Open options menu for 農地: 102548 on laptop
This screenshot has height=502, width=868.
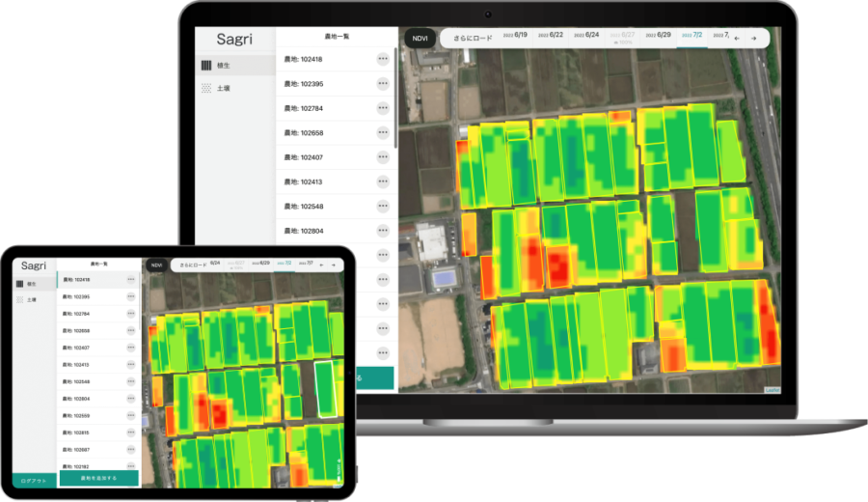point(383,206)
